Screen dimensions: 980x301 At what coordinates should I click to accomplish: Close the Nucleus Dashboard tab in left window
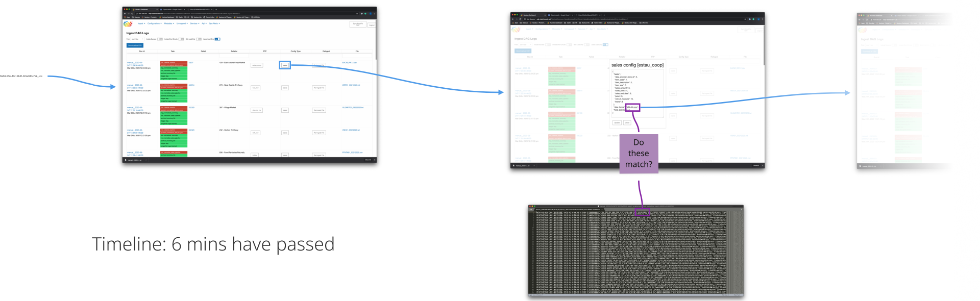coord(157,10)
